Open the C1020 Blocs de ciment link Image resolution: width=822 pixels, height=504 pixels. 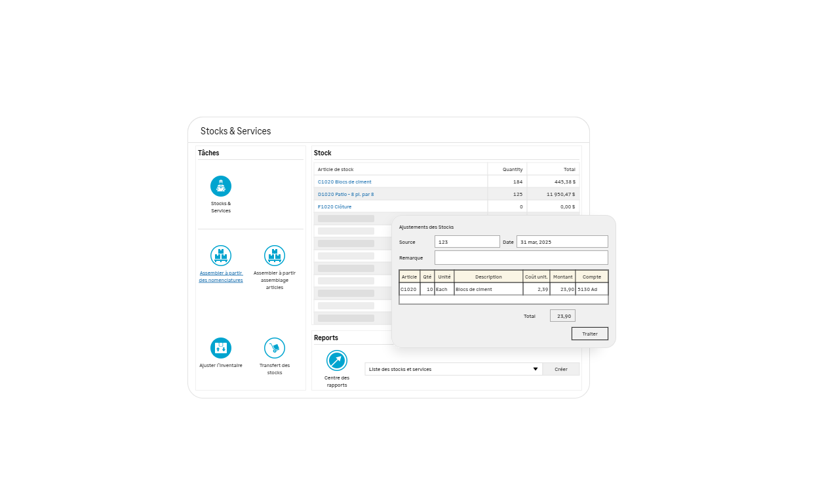(345, 182)
